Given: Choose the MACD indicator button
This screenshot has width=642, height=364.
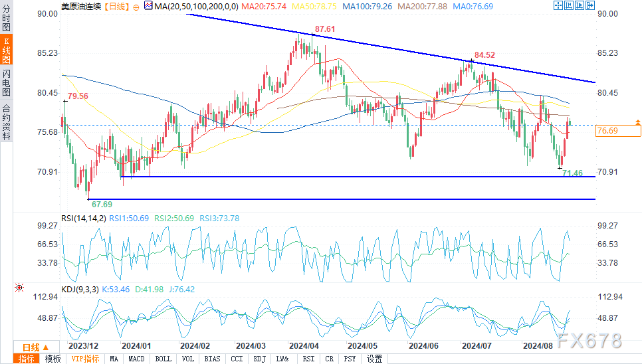Looking at the screenshot, I should coord(136,359).
